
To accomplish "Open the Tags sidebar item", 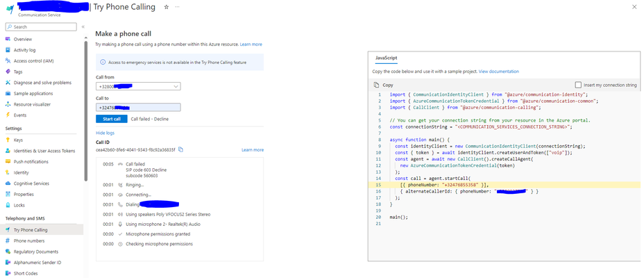I will click(x=18, y=72).
